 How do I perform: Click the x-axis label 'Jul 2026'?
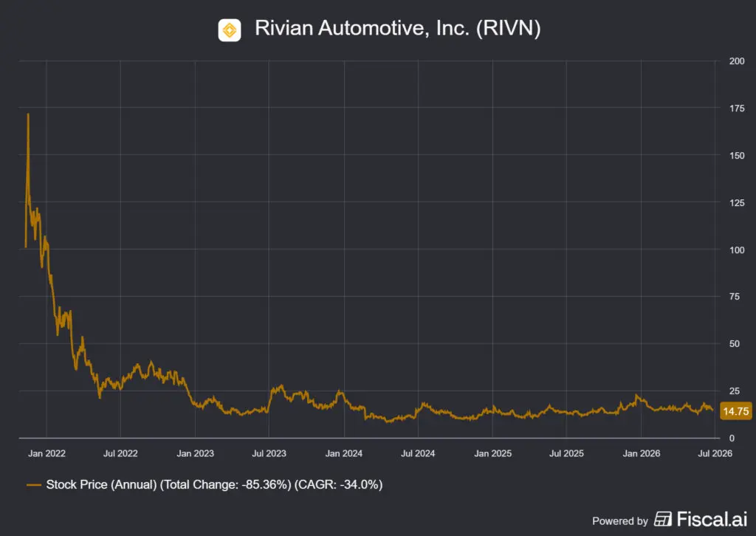click(x=715, y=453)
